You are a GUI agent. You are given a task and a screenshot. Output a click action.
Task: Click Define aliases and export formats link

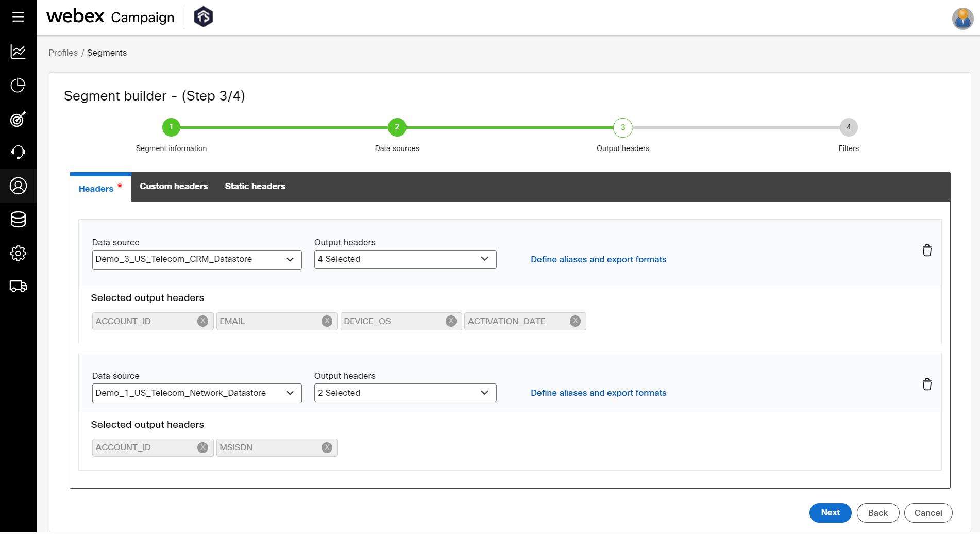(598, 259)
